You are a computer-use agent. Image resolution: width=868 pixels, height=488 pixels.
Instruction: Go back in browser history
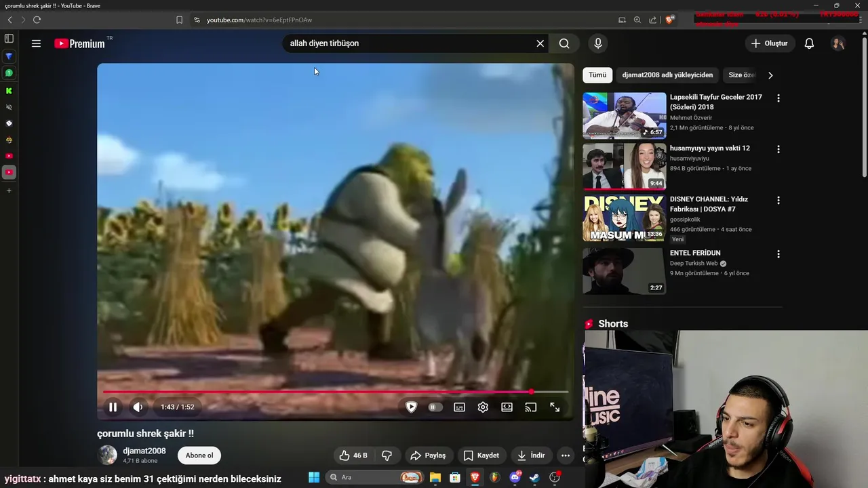click(9, 20)
